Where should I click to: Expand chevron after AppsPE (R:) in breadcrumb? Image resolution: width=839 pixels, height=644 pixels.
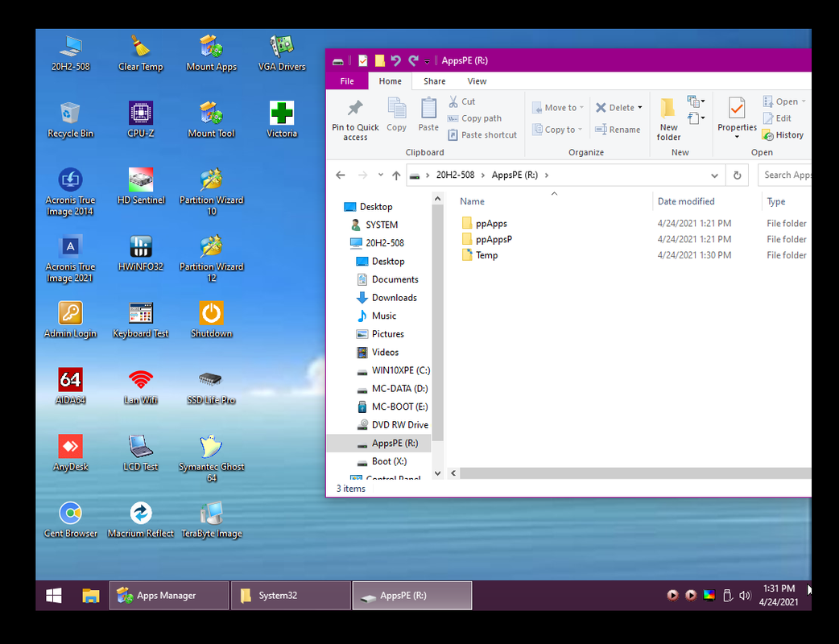546,175
